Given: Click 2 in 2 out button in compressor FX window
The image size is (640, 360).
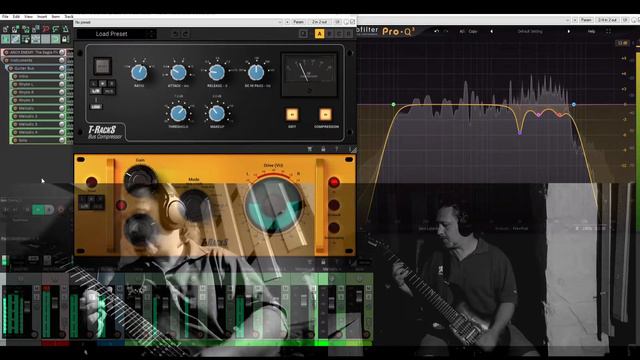Looking at the screenshot, I should pos(320,22).
